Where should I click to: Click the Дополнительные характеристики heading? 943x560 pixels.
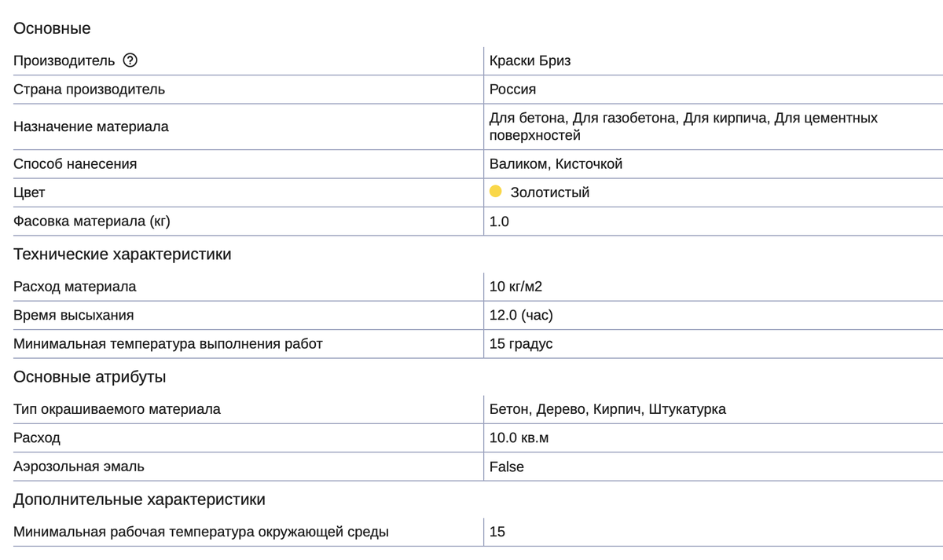pyautogui.click(x=139, y=500)
